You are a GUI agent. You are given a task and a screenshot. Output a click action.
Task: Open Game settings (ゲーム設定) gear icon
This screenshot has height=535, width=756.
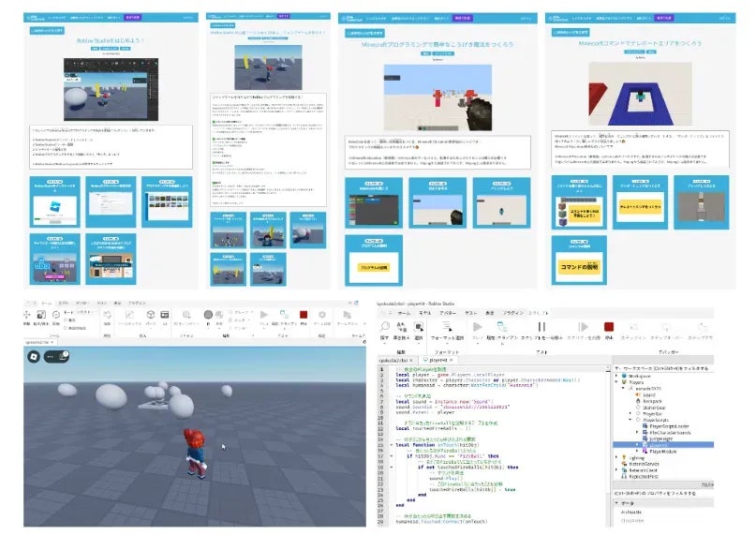click(322, 315)
